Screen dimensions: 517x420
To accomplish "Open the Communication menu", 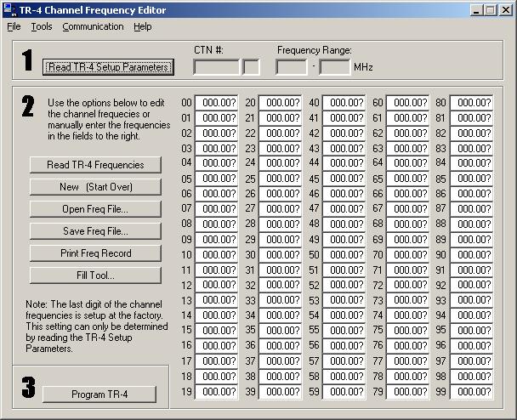I will (93, 26).
